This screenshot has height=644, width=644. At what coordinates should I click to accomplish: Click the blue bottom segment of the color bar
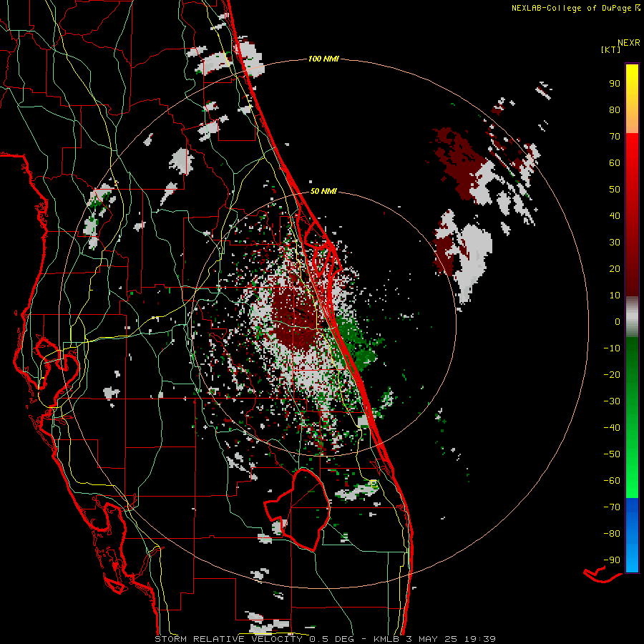[x=632, y=535]
